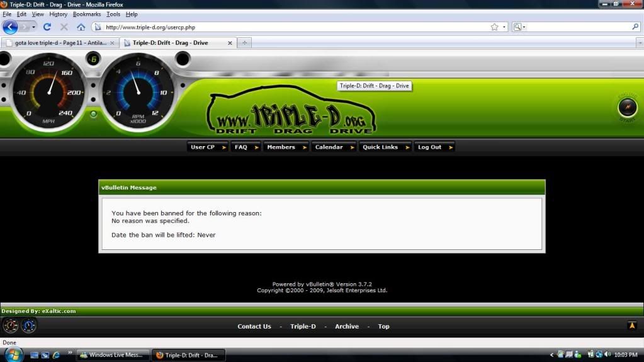The image size is (644, 362).
Task: Launch Internet Explorer from quick launch
Action: click(56, 355)
